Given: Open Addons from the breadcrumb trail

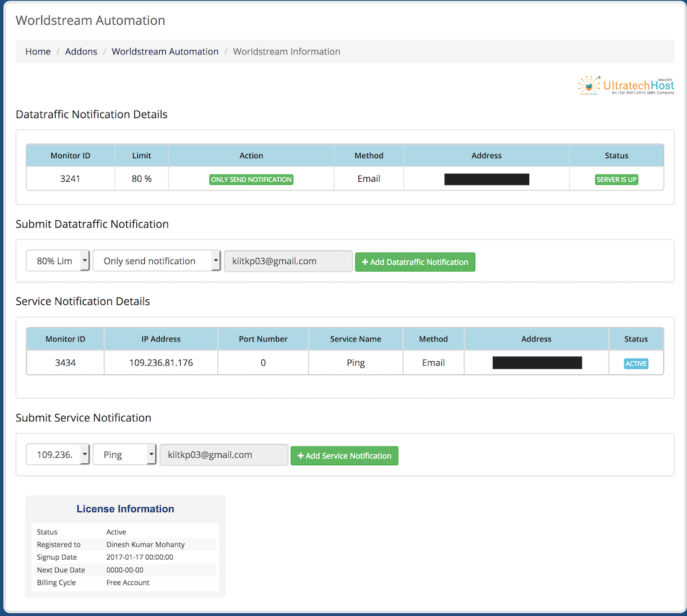Looking at the screenshot, I should click(x=81, y=51).
